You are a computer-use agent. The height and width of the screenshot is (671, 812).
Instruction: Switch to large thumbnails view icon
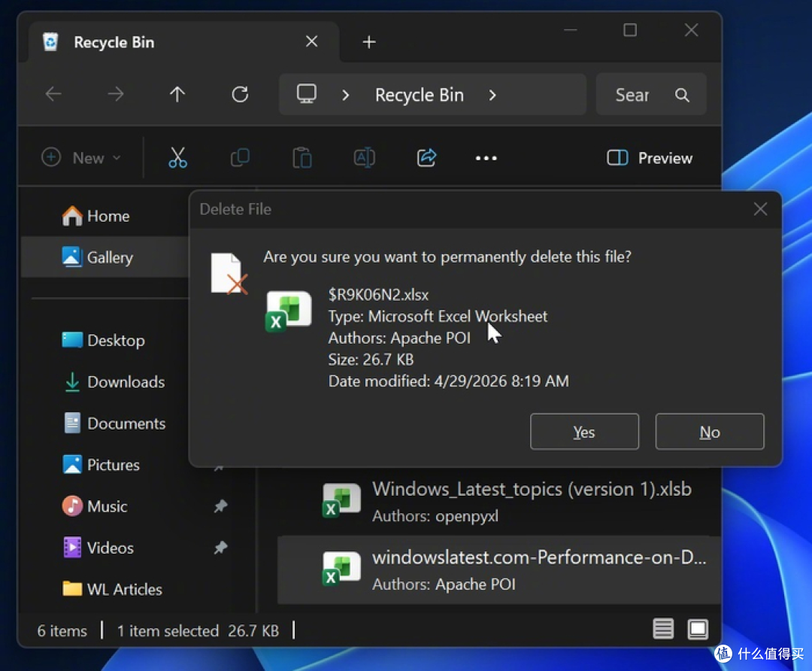pos(698,629)
